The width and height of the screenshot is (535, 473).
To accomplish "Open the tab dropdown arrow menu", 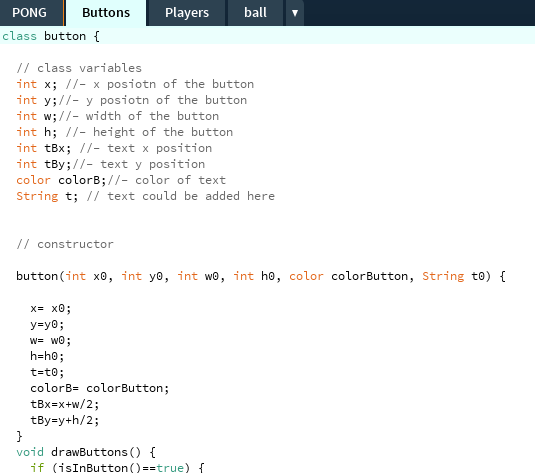I will pyautogui.click(x=295, y=13).
